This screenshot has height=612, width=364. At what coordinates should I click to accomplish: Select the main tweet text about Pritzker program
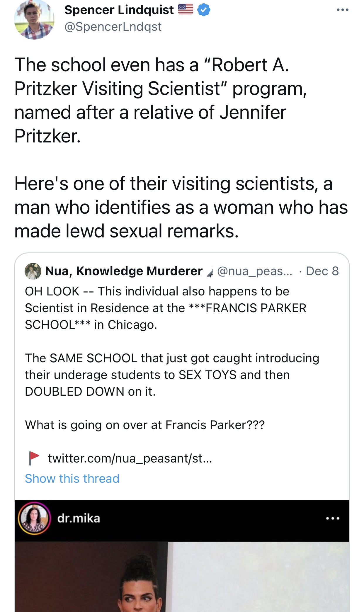coord(181,148)
